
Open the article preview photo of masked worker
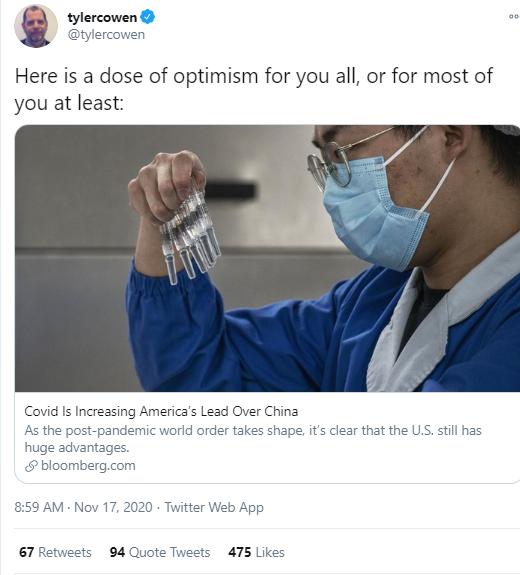[267, 258]
